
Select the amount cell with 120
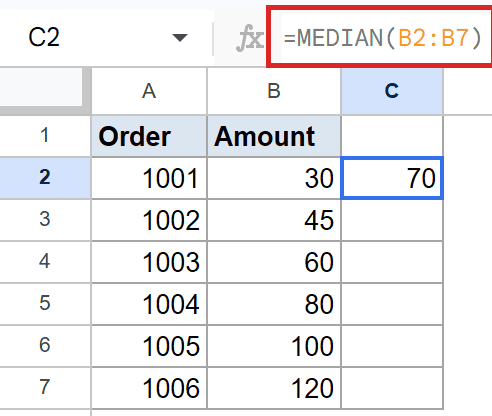tap(274, 388)
